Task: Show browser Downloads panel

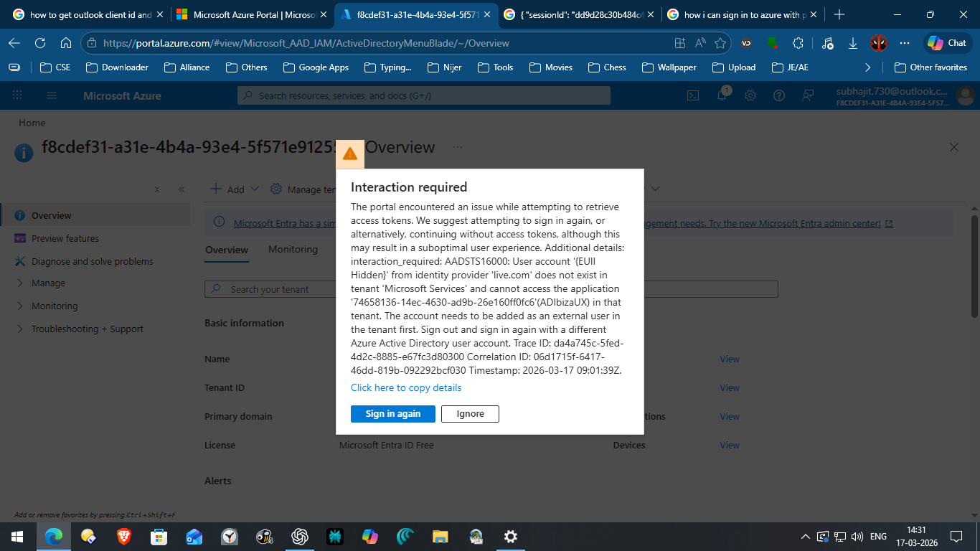Action: click(853, 43)
